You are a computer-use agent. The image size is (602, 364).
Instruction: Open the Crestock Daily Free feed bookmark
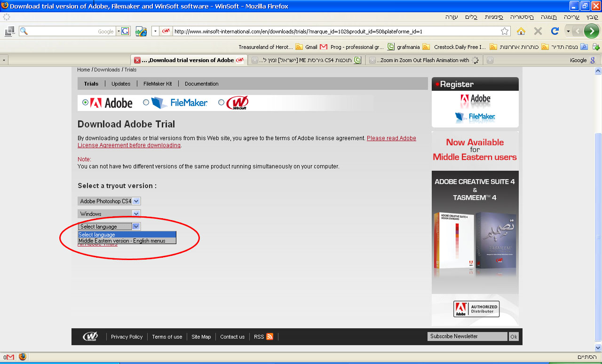[x=465, y=47]
